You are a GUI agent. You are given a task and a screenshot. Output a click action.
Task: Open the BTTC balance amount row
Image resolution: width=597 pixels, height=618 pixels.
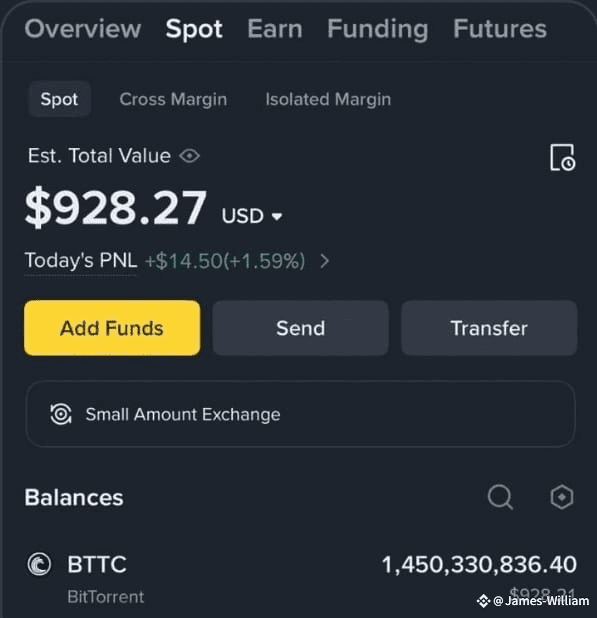[x=301, y=577]
